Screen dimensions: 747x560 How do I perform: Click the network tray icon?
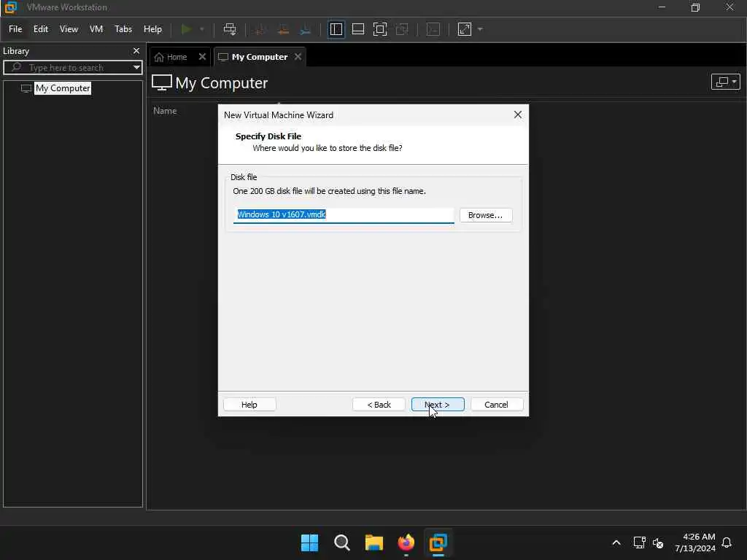[x=639, y=542]
